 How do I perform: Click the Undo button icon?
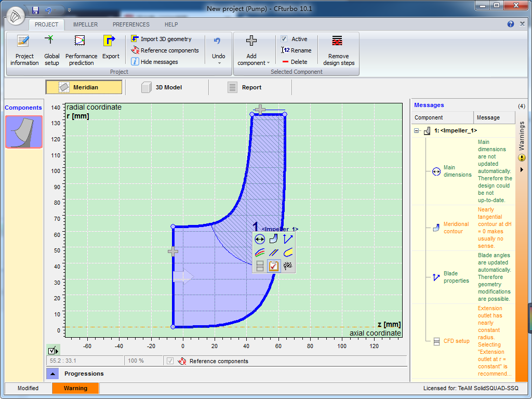[217, 41]
